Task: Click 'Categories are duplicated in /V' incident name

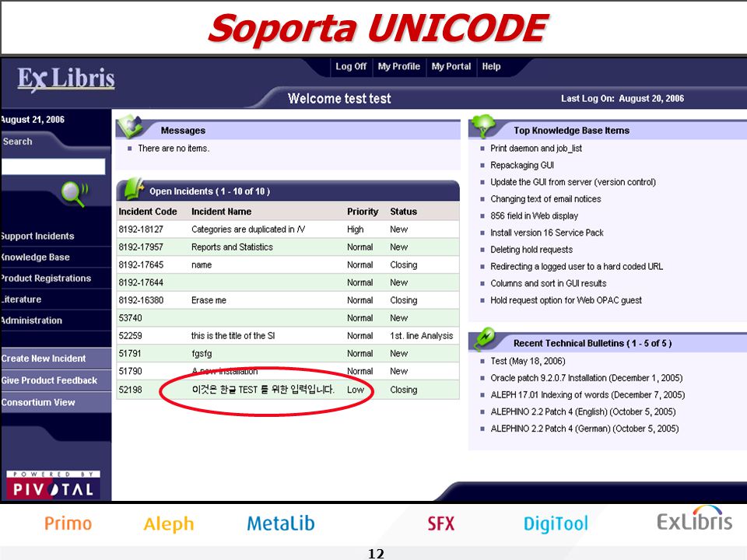Action: 248,229
